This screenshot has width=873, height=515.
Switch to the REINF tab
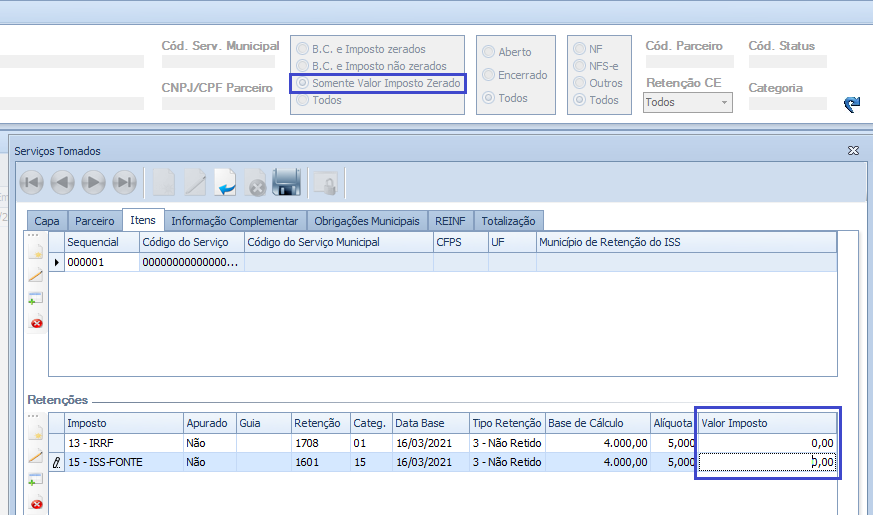[x=451, y=221]
